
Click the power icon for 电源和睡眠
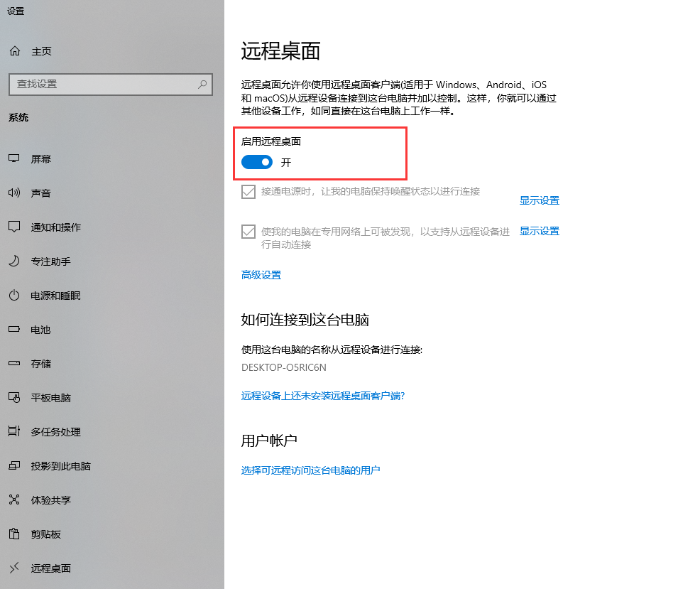[x=13, y=296]
